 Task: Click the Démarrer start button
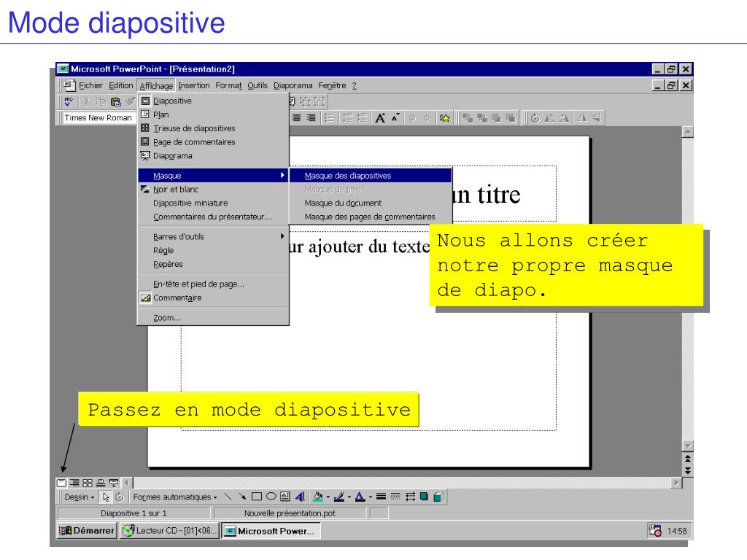(87, 531)
